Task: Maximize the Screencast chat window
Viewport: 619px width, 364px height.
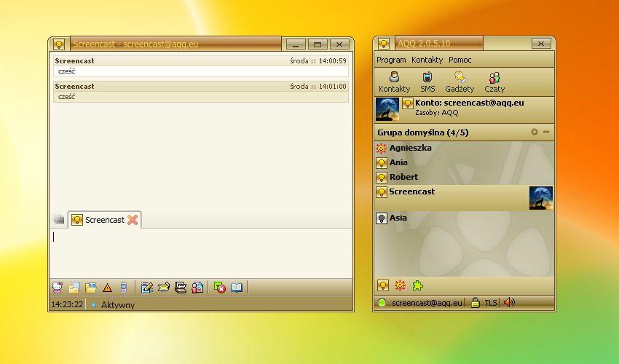Action: tap(318, 44)
